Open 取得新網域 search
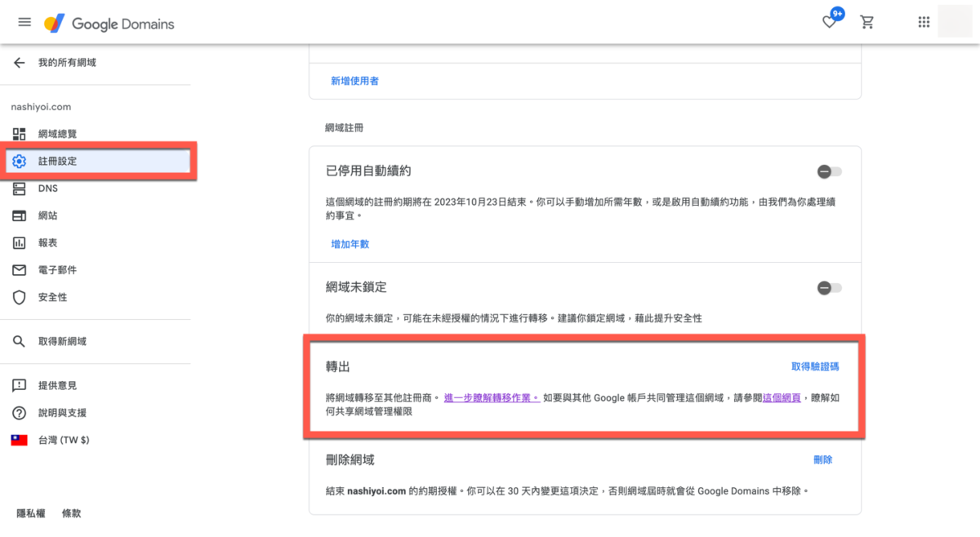This screenshot has width=980, height=537. 96,341
